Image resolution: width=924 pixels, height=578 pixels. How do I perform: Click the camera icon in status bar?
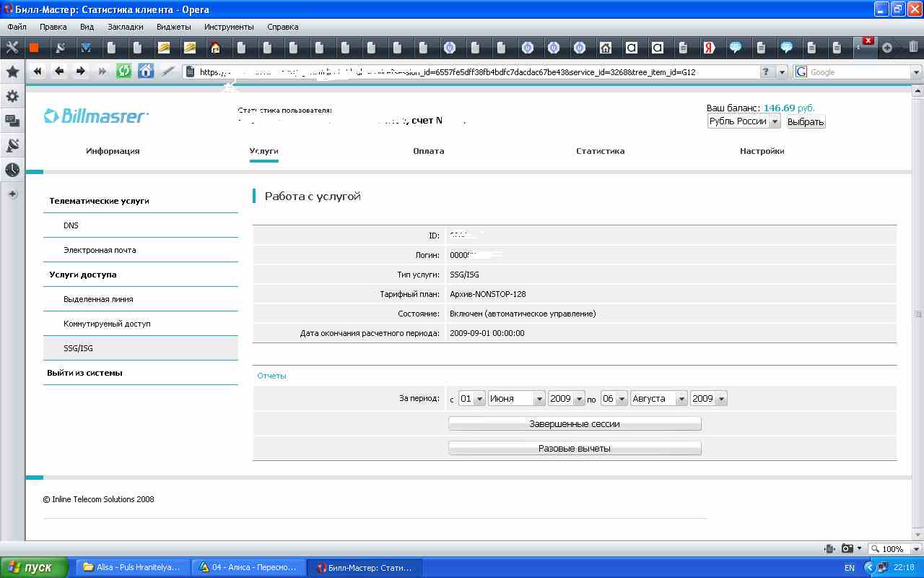[847, 548]
